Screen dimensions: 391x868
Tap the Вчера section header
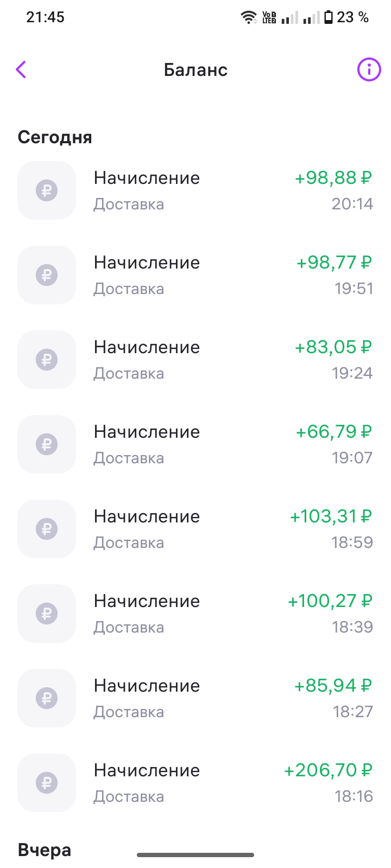pyautogui.click(x=45, y=850)
